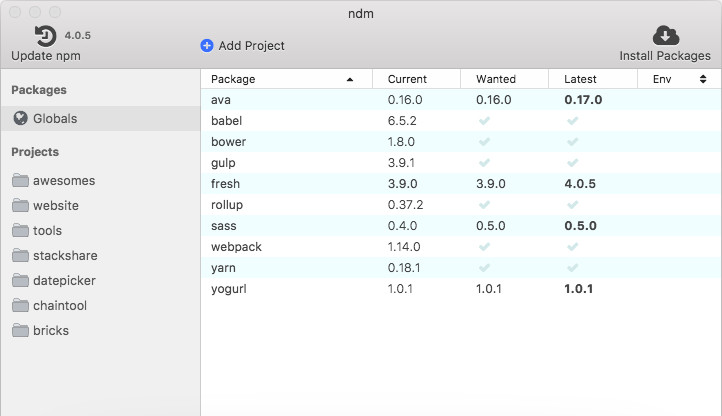Click the Install Packages cloud icon
The image size is (722, 416).
coord(665,36)
